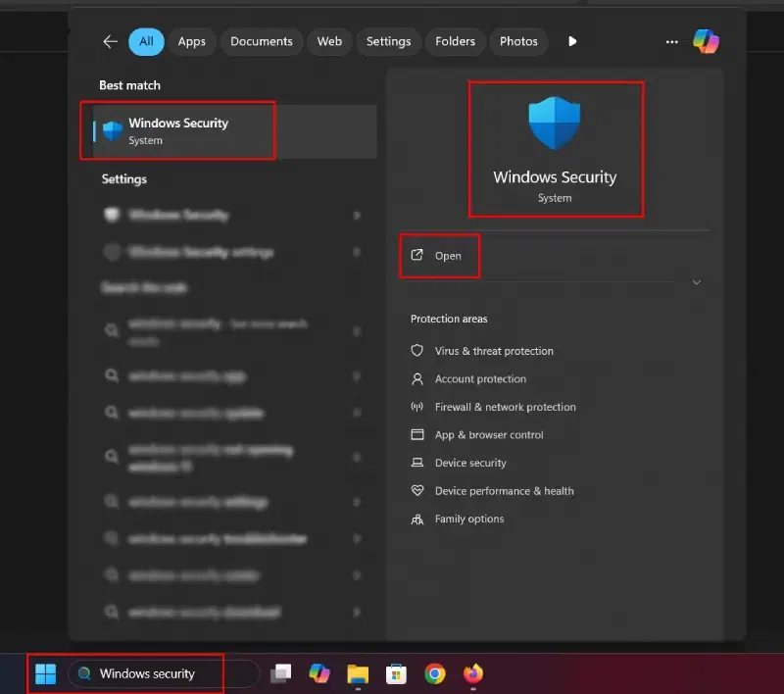Click the App & browser control window icon
Screen dimensions: 784x694
coord(417,434)
